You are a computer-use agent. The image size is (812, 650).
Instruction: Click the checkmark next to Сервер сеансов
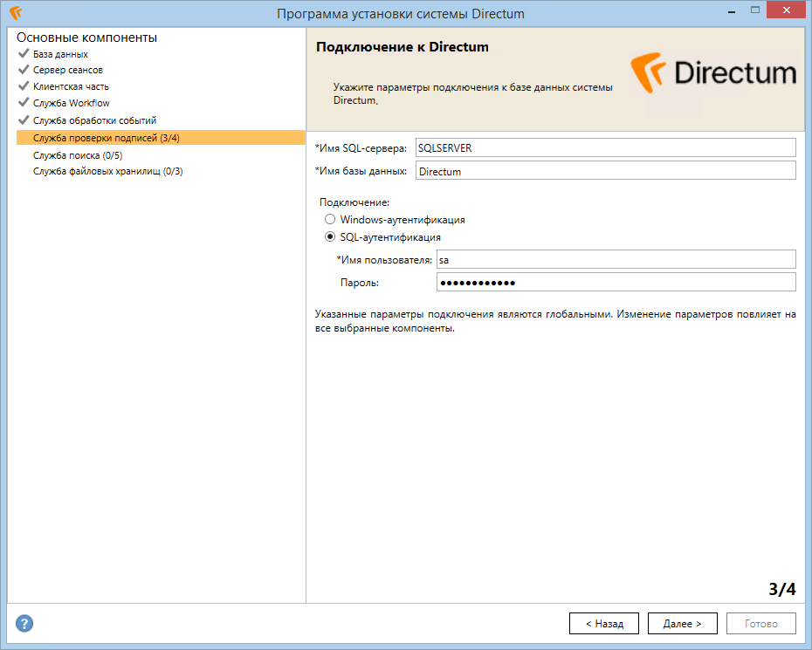(24, 70)
